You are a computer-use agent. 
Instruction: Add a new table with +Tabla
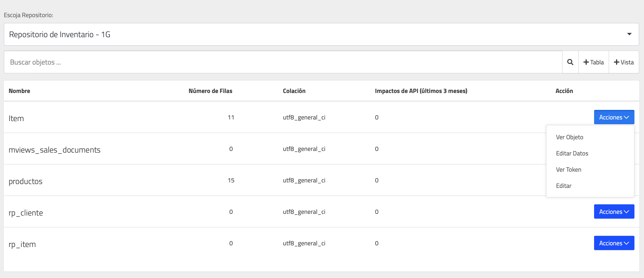pos(594,62)
